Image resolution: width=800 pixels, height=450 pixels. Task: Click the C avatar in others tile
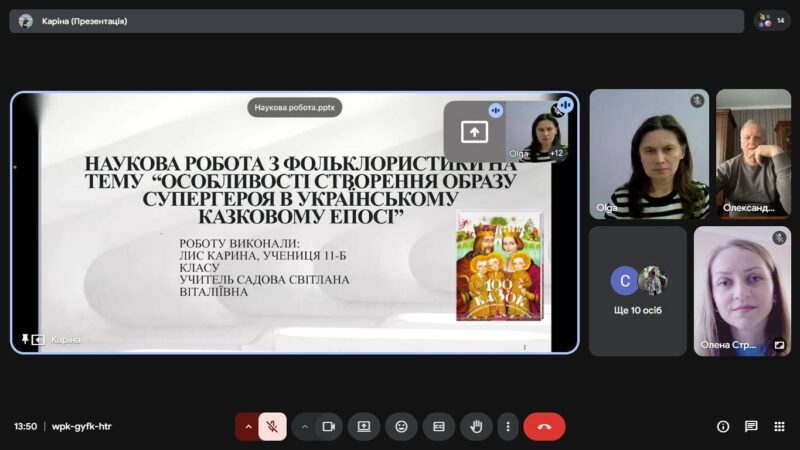click(x=624, y=281)
